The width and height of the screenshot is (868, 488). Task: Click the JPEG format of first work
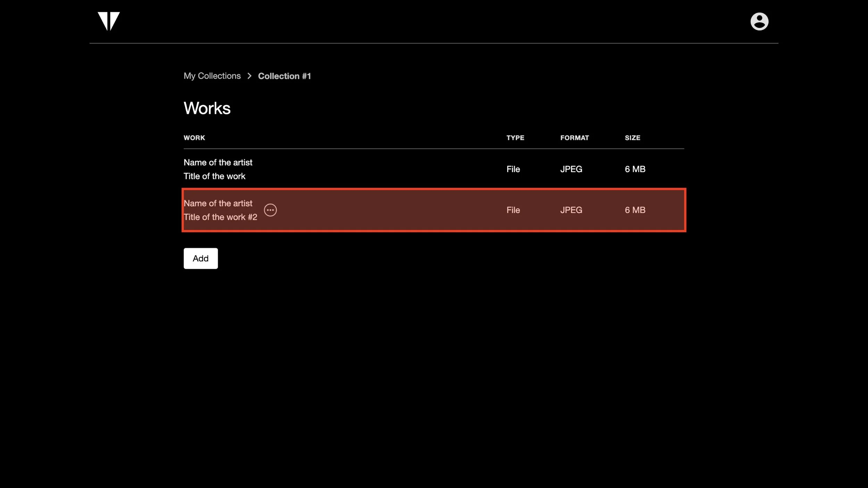click(571, 169)
